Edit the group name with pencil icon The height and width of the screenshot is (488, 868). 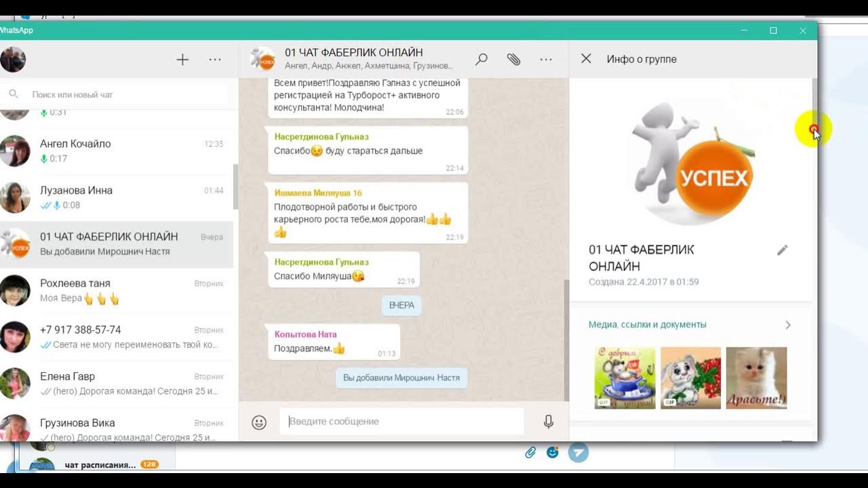tap(783, 250)
